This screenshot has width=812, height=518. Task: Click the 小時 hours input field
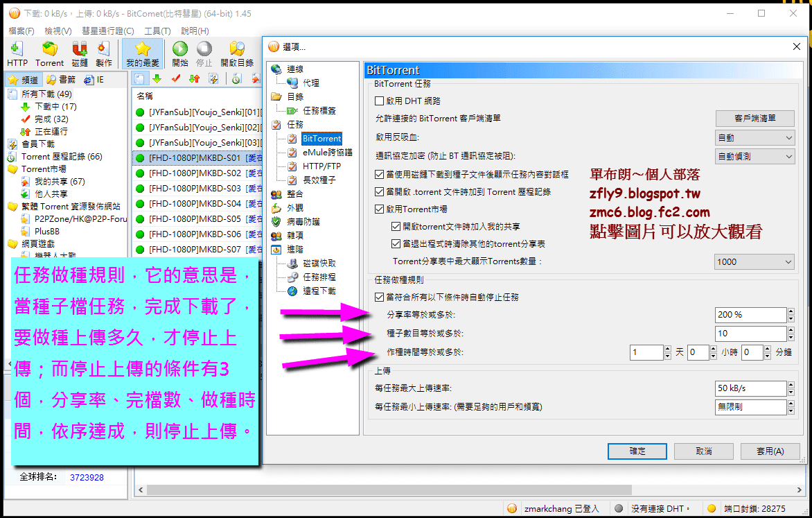pos(698,352)
